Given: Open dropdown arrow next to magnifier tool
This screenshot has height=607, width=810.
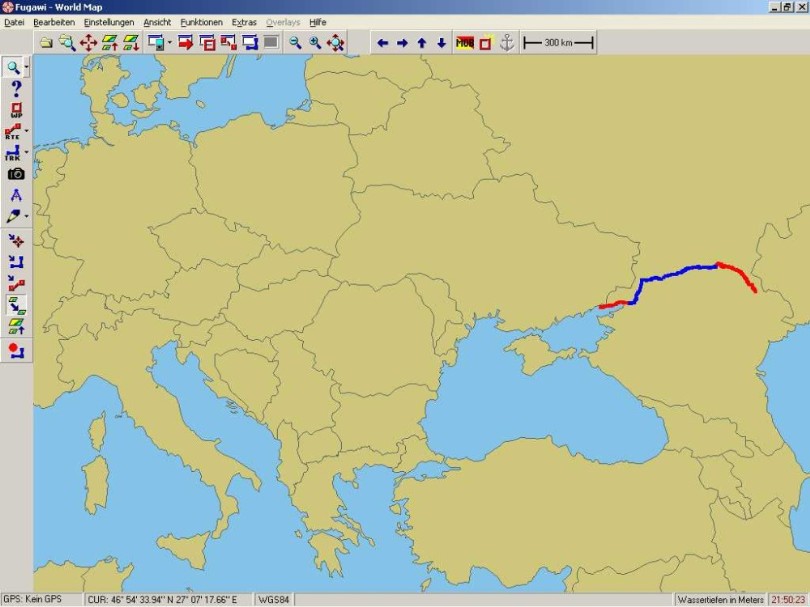Looking at the screenshot, I should [x=27, y=68].
